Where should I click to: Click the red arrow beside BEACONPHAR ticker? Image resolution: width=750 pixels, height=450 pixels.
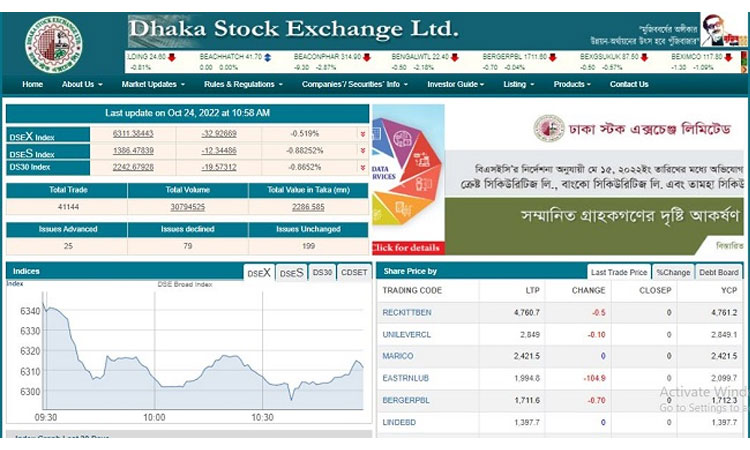(367, 58)
